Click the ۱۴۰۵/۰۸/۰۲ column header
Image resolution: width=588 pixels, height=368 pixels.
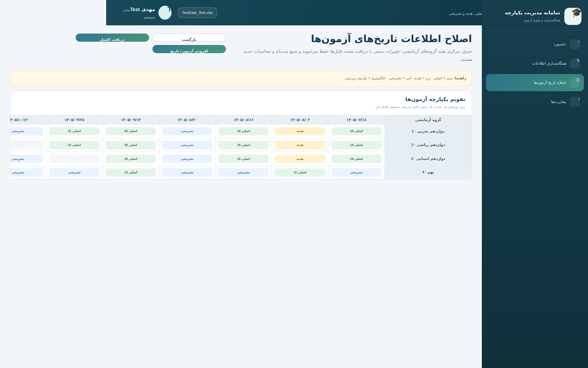click(300, 120)
